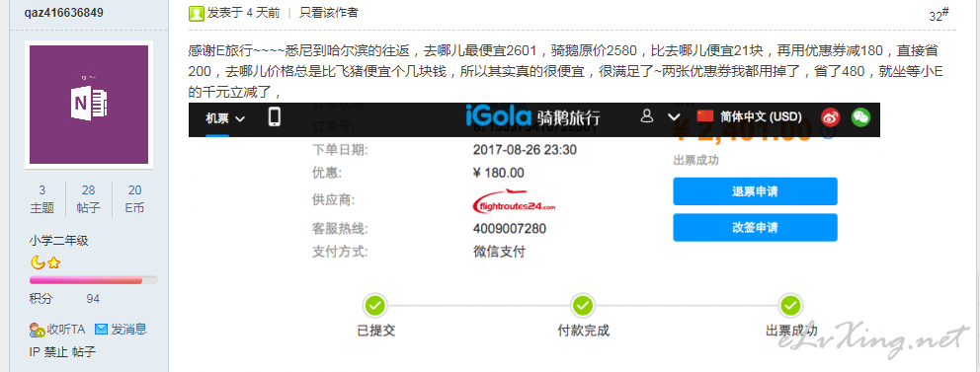This screenshot has width=980, height=372.
Task: Click the 改签申请 button
Action: [x=755, y=227]
